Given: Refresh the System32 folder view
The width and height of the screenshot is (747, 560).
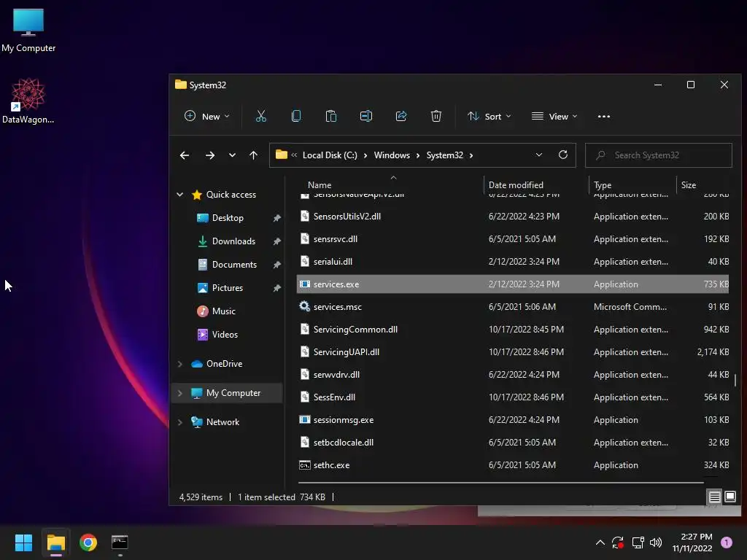Looking at the screenshot, I should coord(563,155).
